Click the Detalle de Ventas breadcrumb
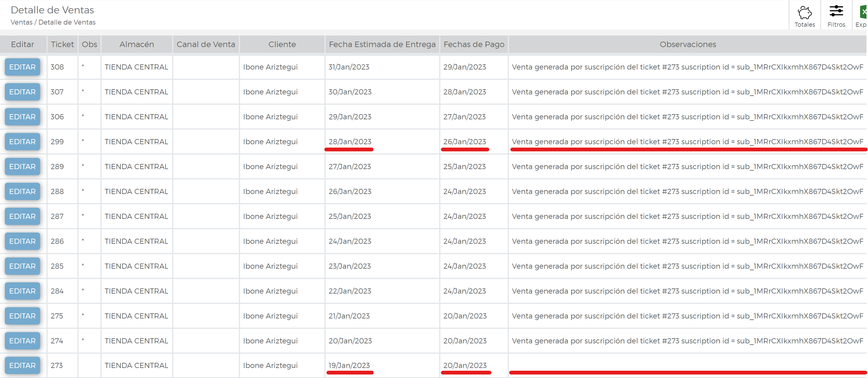This screenshot has height=378, width=868. 67,22
